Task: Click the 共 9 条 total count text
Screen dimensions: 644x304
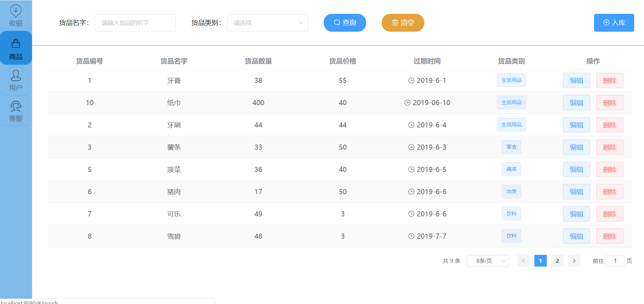Action: click(x=452, y=261)
